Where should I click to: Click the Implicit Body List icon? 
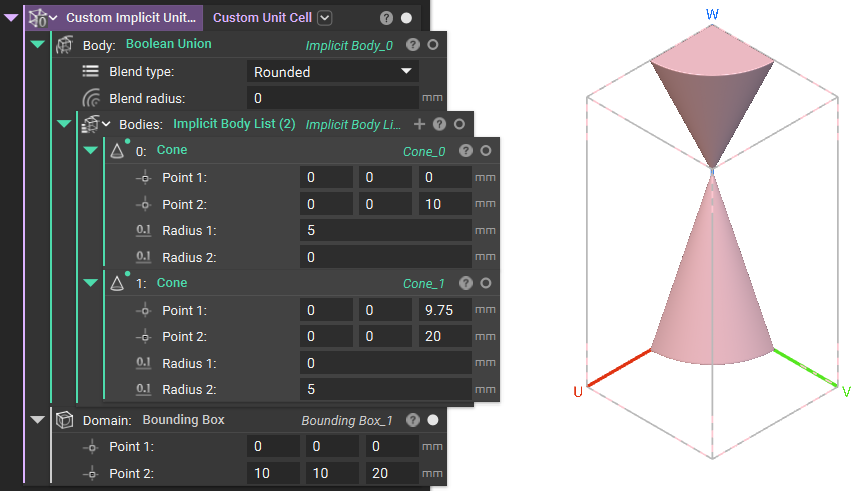click(90, 124)
